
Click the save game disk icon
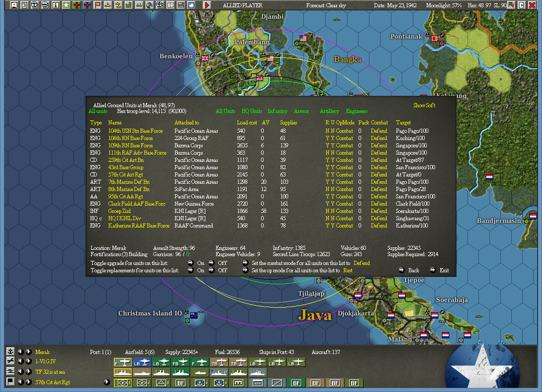14,5
